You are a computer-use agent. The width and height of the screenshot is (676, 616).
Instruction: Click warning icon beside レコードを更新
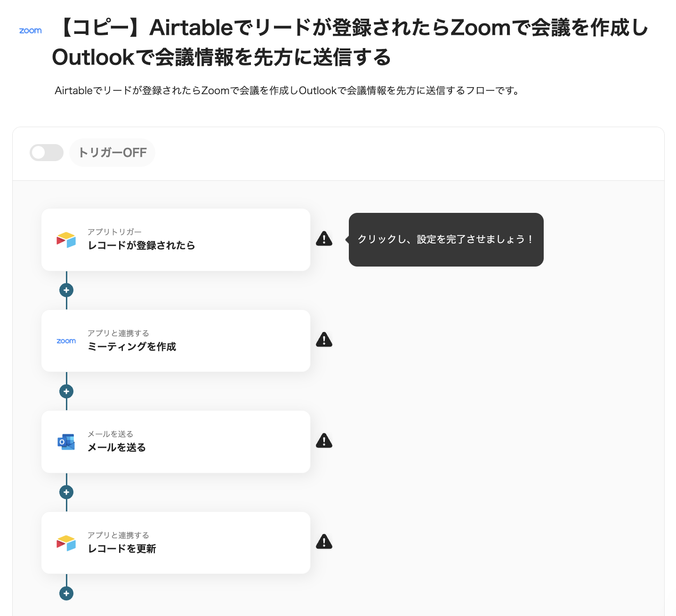pyautogui.click(x=324, y=542)
